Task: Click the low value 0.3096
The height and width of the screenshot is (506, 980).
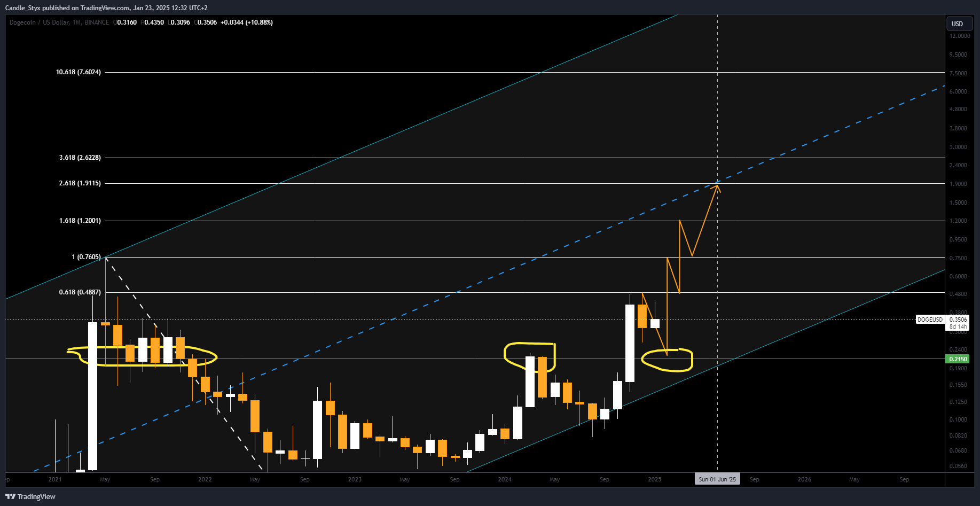Action: point(180,22)
